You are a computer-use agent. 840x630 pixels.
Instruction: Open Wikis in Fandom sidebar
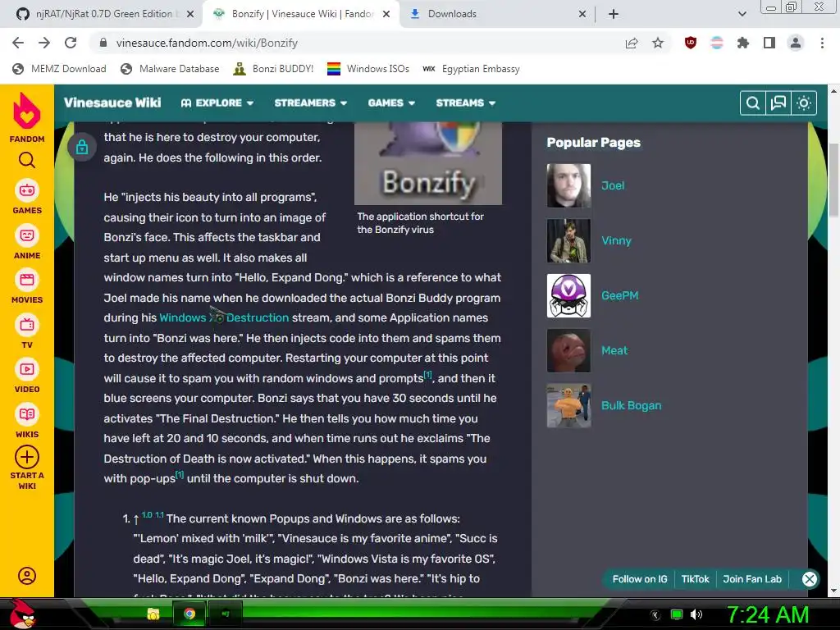[27, 422]
